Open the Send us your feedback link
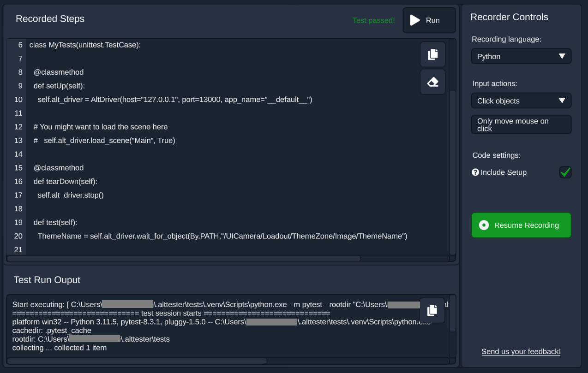This screenshot has width=588, height=373. coord(521,351)
